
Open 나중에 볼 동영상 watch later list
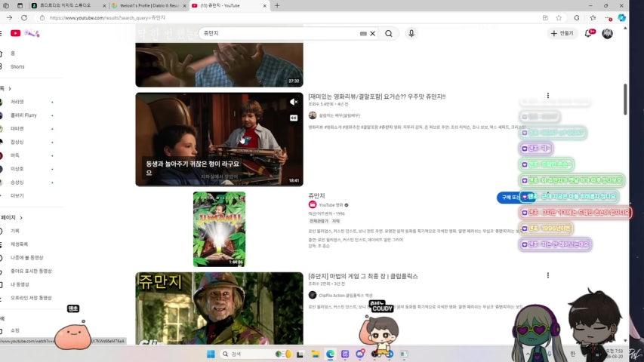click(26, 258)
